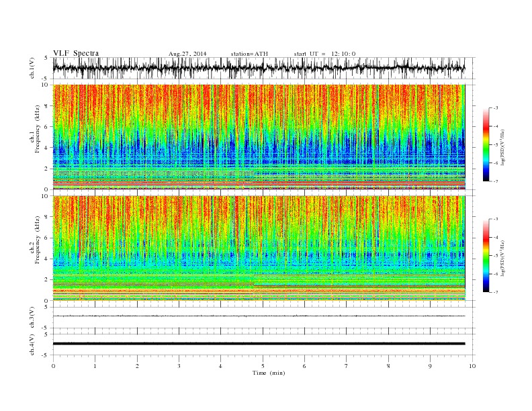Click the ch.1 spectrogram color bar
This screenshot has width=532, height=411.
point(486,144)
